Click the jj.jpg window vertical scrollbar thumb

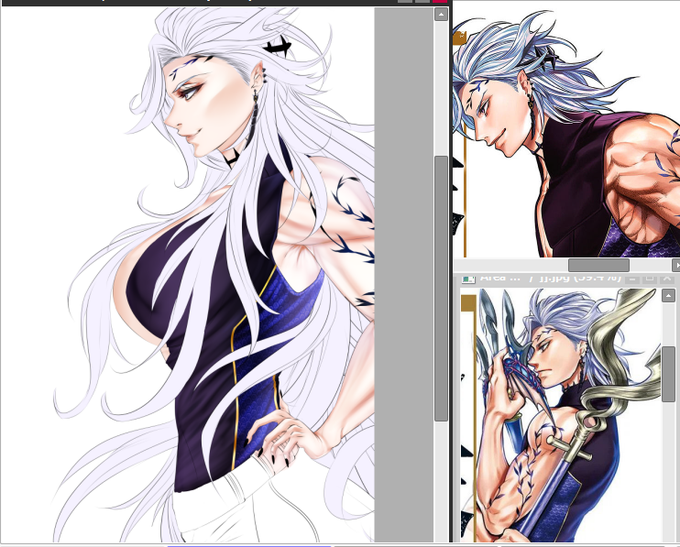[668, 373]
